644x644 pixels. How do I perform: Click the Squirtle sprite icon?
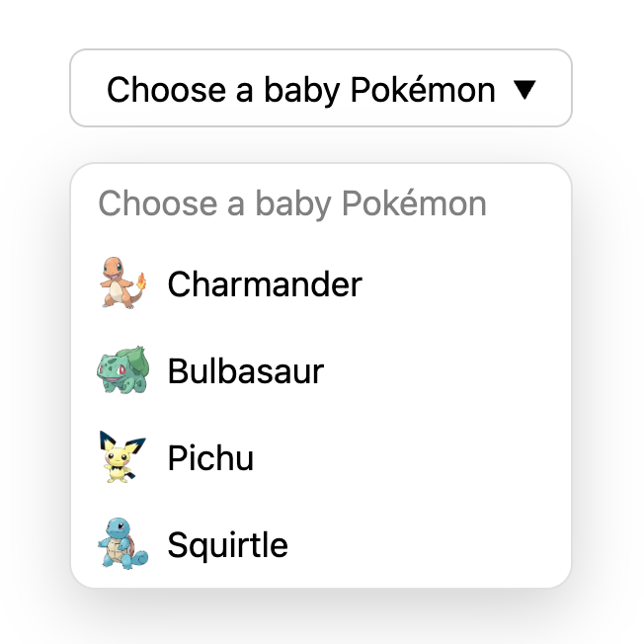[122, 544]
